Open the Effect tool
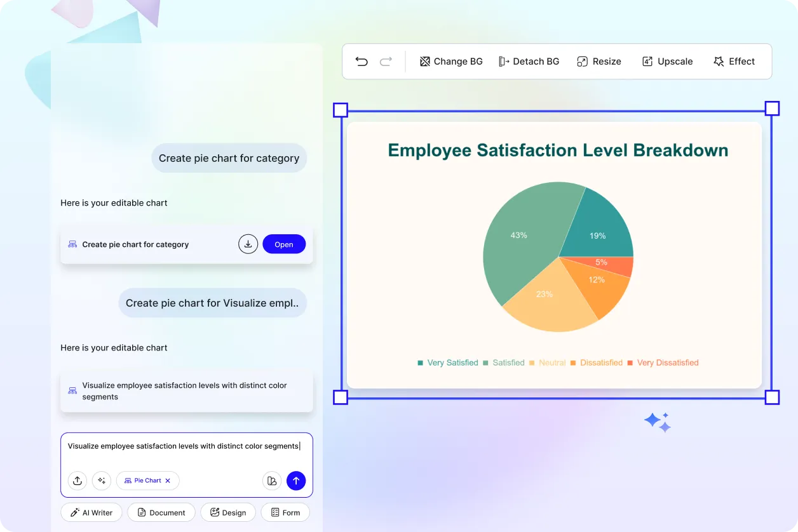The height and width of the screenshot is (532, 798). pos(734,62)
